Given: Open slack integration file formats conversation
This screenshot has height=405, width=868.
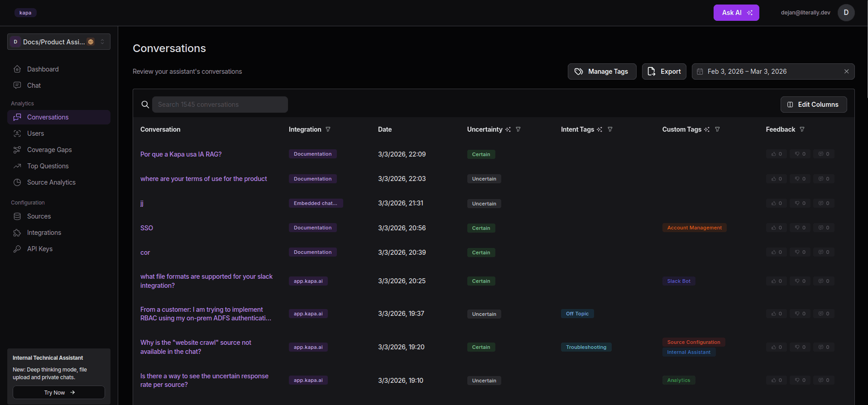Looking at the screenshot, I should point(206,281).
